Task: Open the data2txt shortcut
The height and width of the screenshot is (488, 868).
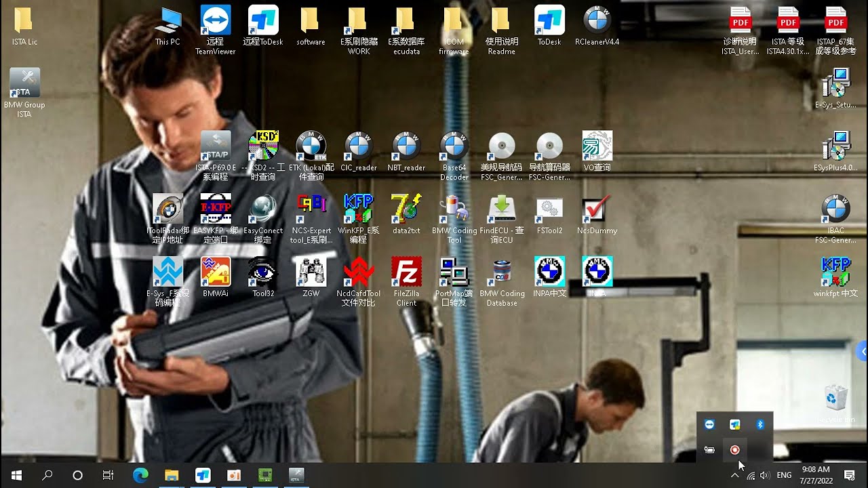Action: tap(406, 215)
